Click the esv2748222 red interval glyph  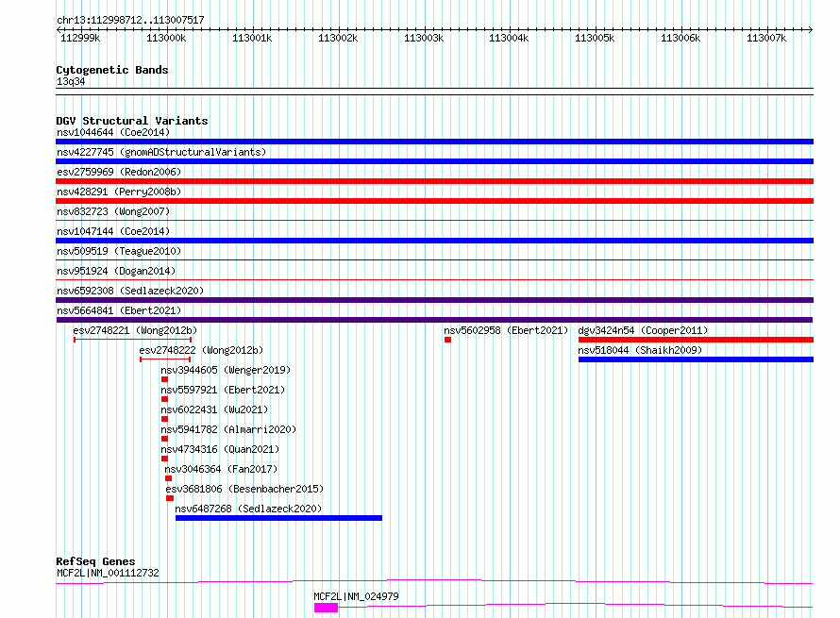tap(165, 359)
